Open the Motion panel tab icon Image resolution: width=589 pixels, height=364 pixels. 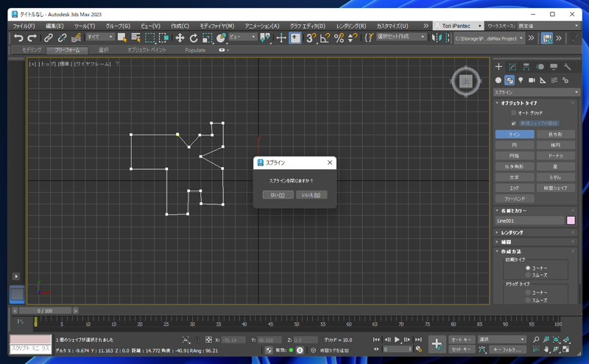(x=540, y=67)
